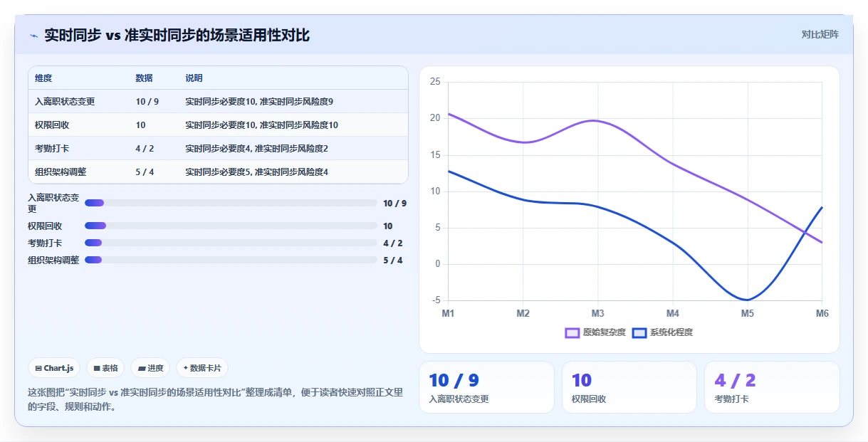Click the footer description paragraph

215,399
